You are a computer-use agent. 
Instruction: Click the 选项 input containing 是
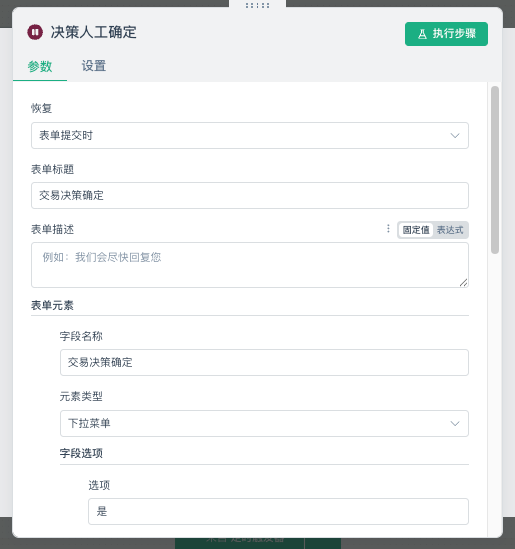tap(278, 512)
